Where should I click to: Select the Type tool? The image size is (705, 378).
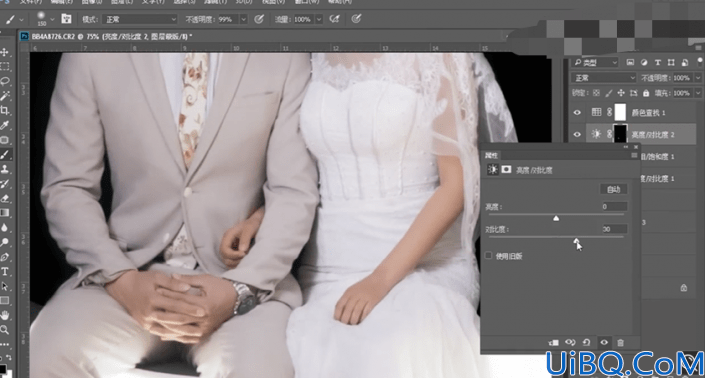pos(4,271)
